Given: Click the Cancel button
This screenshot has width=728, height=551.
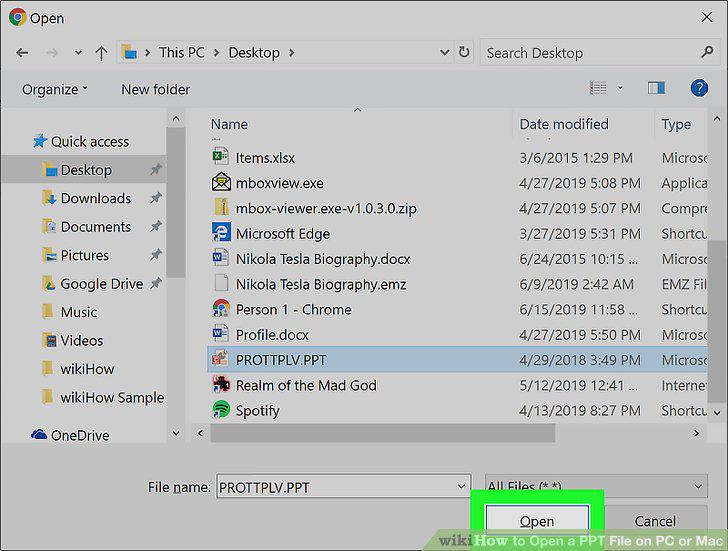Looking at the screenshot, I should (655, 521).
